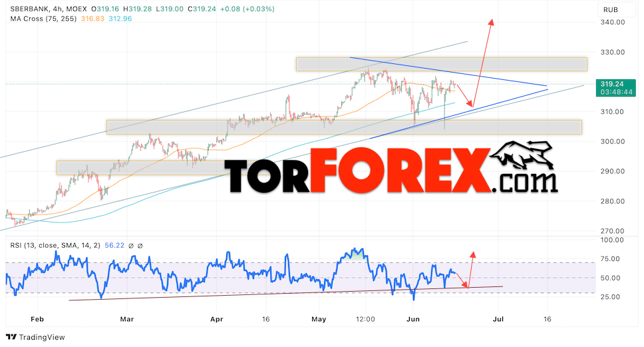Click the May label on time axis
This screenshot has width=644, height=347.
pos(319,319)
